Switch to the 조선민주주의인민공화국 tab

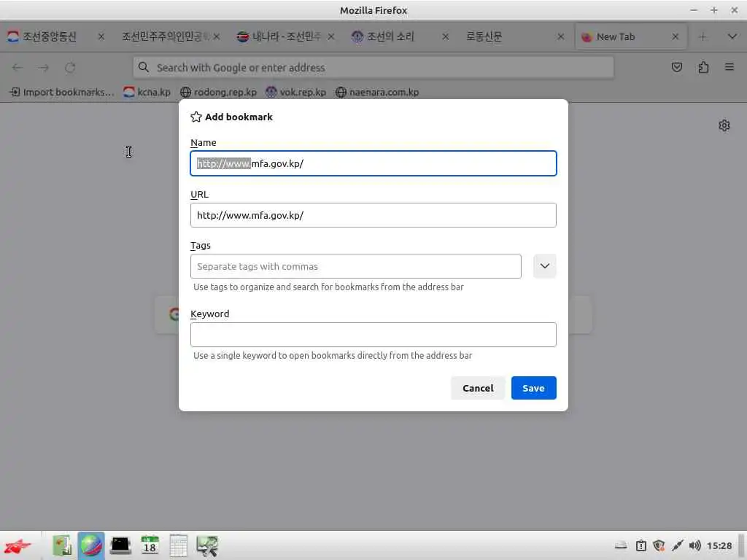point(164,36)
